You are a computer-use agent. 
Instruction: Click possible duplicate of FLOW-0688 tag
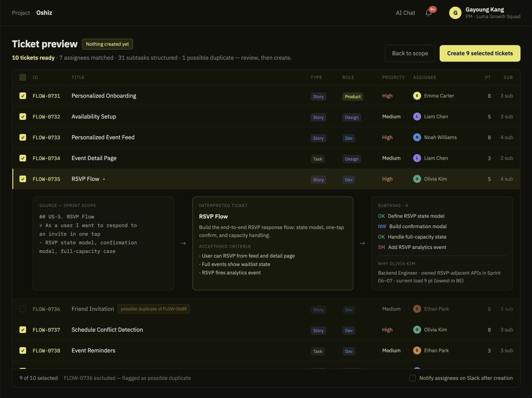(x=154, y=309)
